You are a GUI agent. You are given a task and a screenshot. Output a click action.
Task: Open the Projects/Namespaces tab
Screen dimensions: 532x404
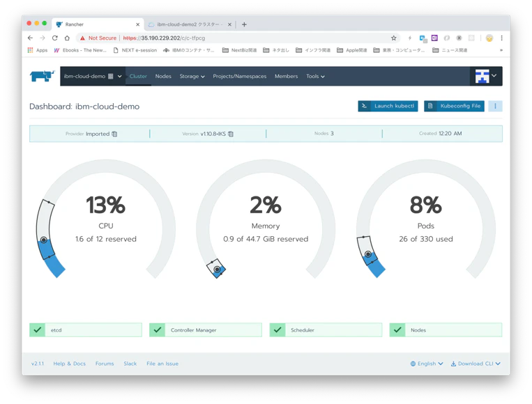tap(240, 76)
